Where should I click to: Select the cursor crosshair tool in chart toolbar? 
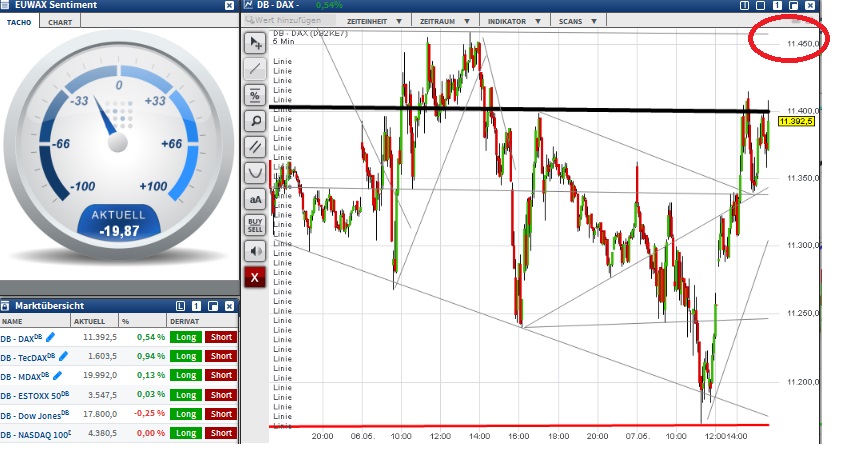[x=255, y=42]
